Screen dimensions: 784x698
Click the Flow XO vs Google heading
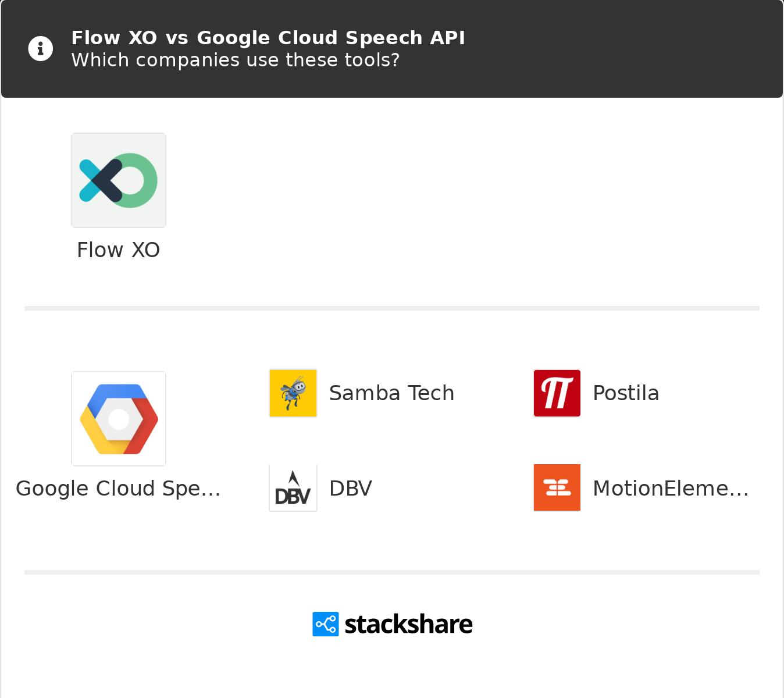coord(268,38)
